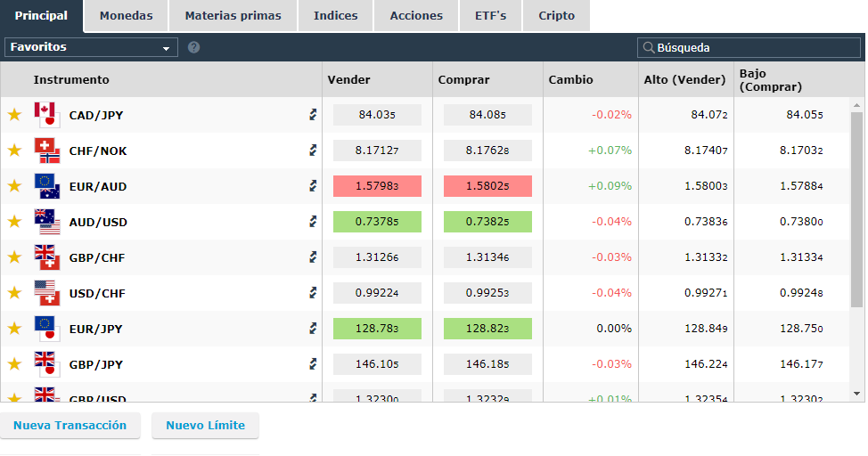The width and height of the screenshot is (868, 456).
Task: Click expand arrow icon for AUD/USD
Action: click(313, 222)
